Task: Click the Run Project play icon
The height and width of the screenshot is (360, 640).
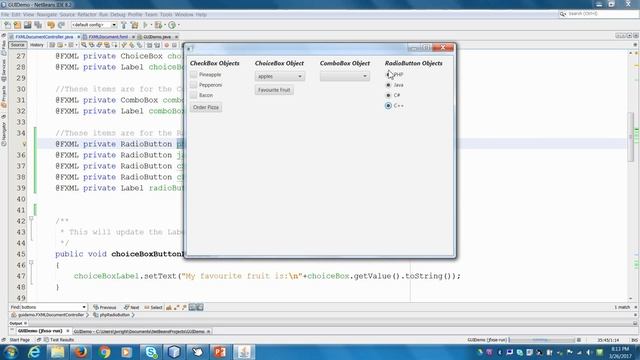Action: (145, 25)
